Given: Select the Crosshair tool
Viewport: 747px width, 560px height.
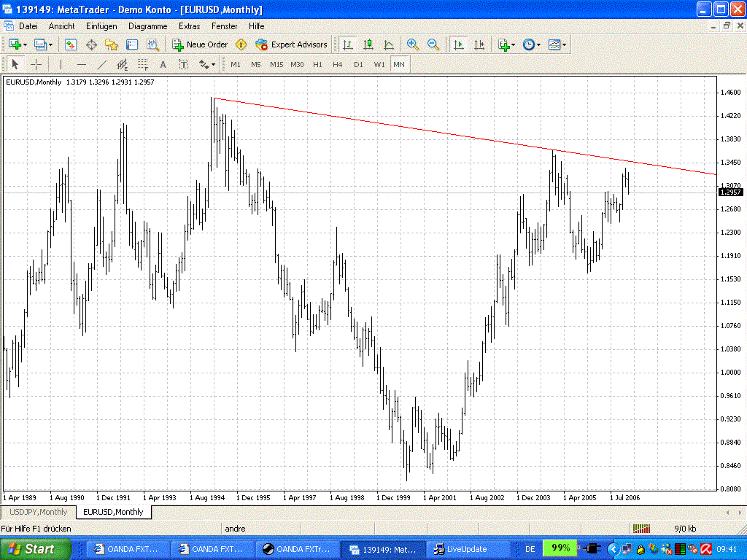Looking at the screenshot, I should tap(36, 64).
